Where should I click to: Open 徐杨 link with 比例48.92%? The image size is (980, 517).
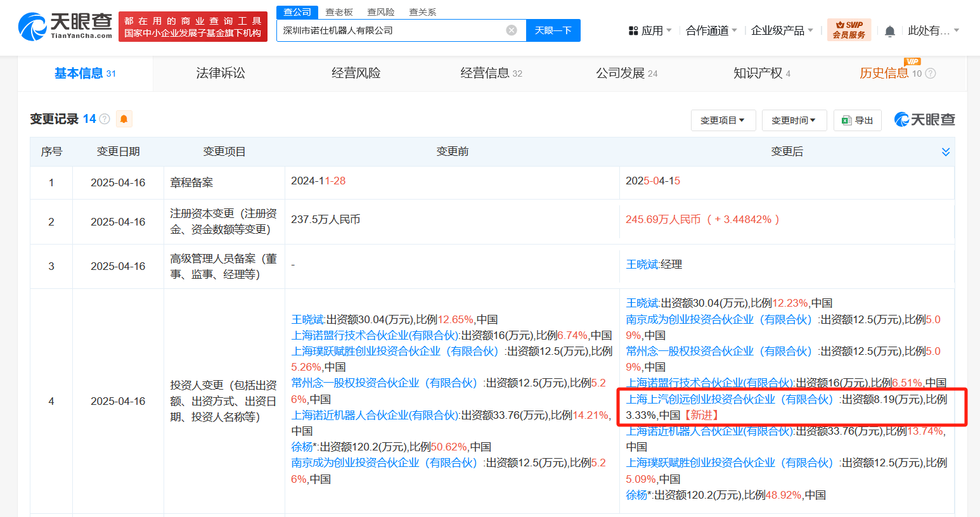pyautogui.click(x=637, y=495)
